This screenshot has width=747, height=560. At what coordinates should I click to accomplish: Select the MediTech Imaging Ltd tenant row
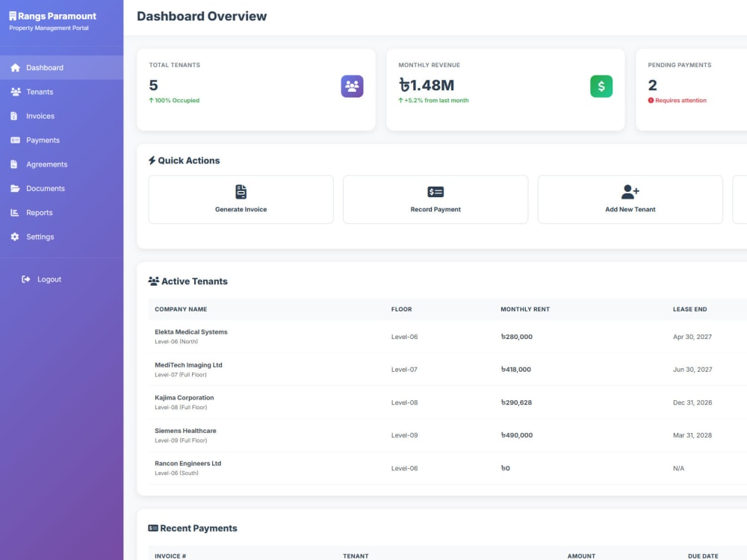[447, 370]
